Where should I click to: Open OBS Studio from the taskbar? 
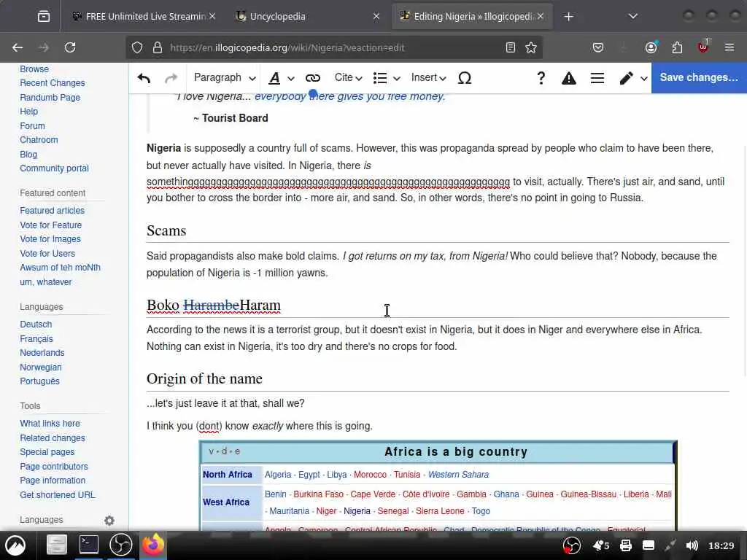point(120,545)
